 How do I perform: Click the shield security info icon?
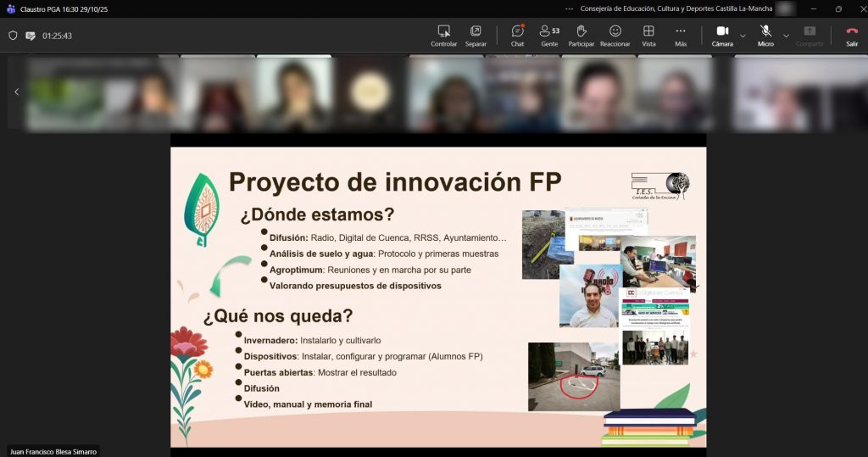13,36
